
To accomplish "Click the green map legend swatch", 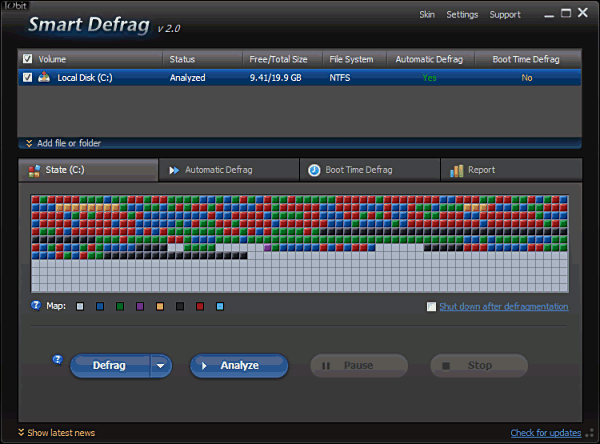I will pyautogui.click(x=120, y=306).
